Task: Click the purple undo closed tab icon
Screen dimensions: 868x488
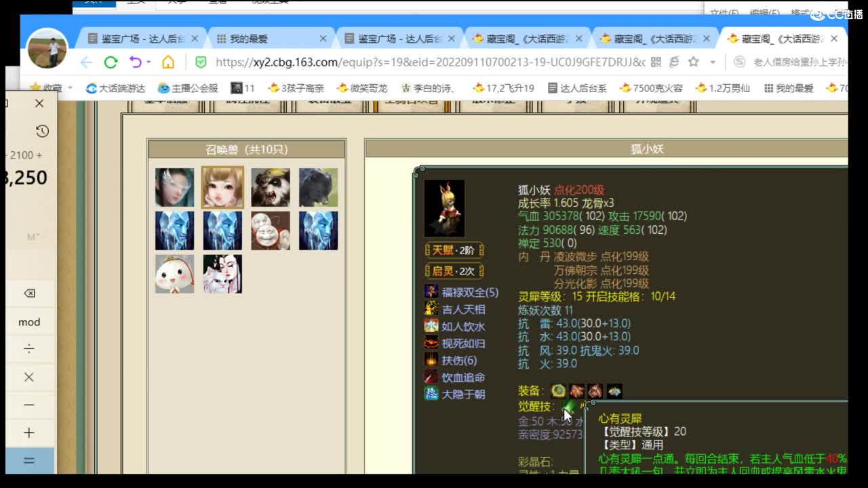Action: (135, 62)
